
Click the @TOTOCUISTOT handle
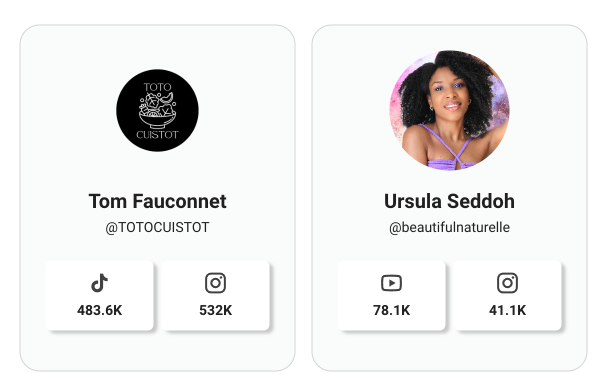pyautogui.click(x=157, y=227)
